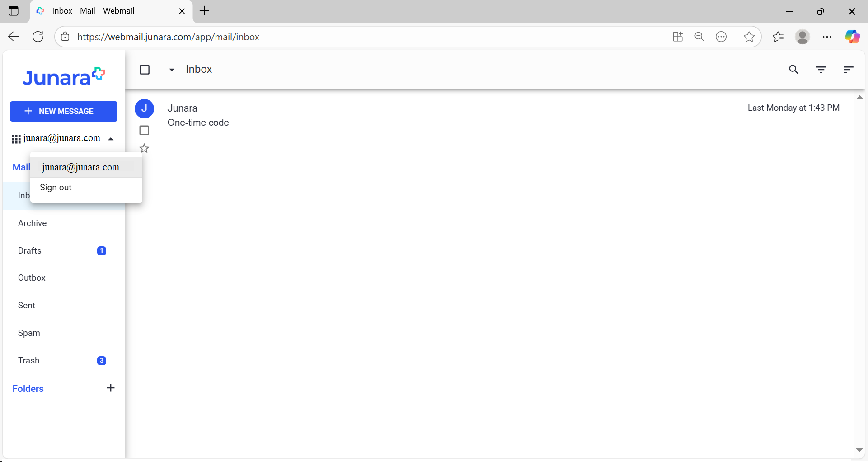Viewport: 868px width, 462px height.
Task: Click the Drafts unread count badge
Action: pos(102,251)
